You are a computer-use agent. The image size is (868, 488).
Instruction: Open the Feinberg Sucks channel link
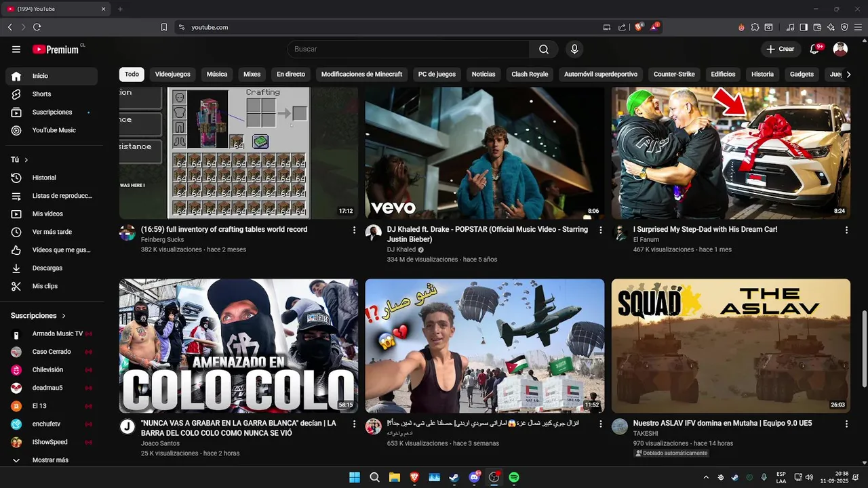coord(162,240)
